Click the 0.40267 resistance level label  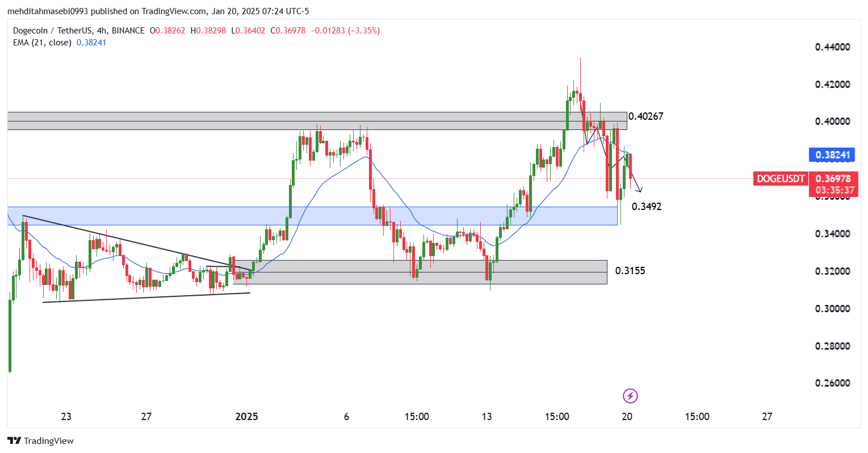(x=646, y=116)
